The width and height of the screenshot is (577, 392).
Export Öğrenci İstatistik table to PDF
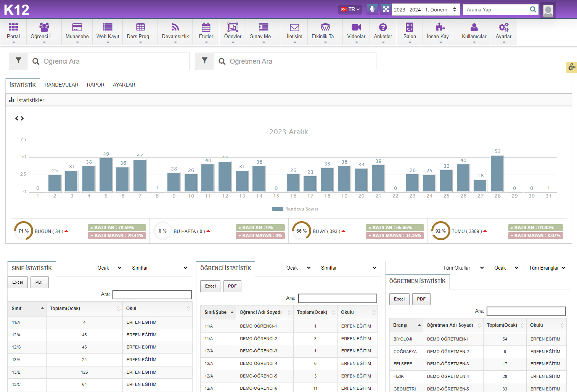click(x=232, y=286)
